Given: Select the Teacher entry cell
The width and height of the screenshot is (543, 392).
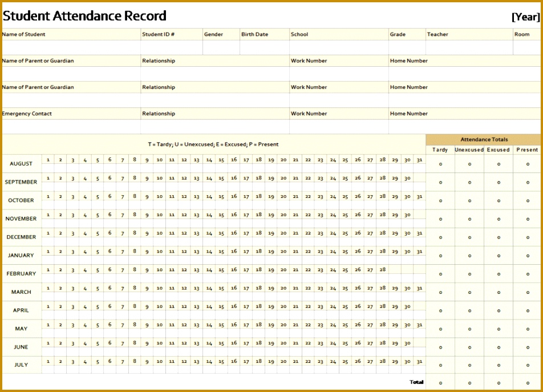Looking at the screenshot, I should pos(468,48).
